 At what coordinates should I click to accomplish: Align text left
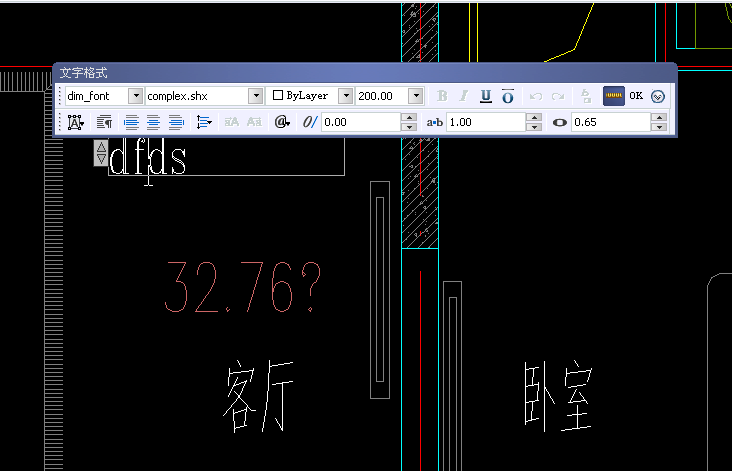tap(131, 122)
